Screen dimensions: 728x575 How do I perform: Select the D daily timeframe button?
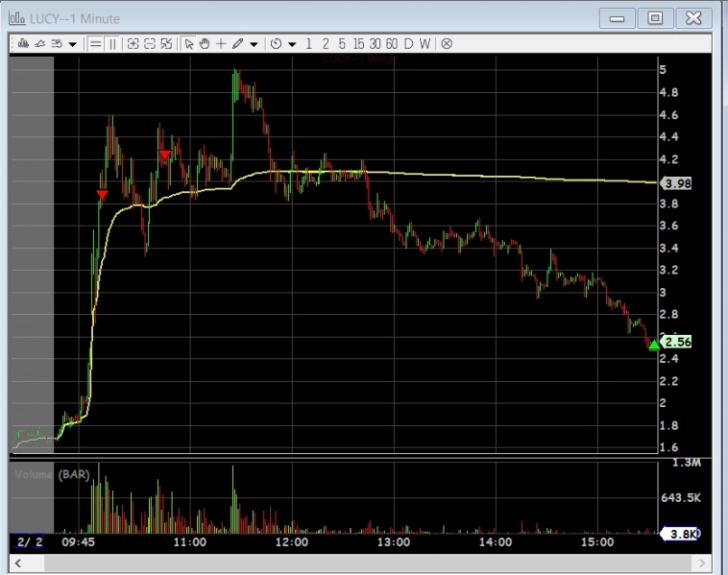click(408, 43)
